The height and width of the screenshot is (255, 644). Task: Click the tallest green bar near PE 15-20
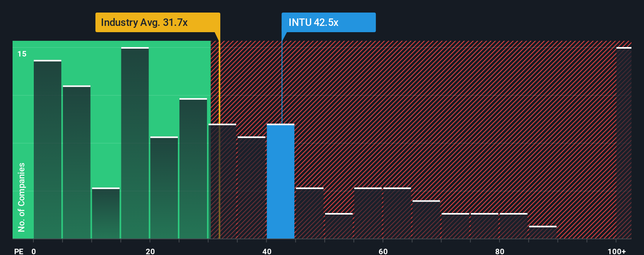[x=135, y=143]
